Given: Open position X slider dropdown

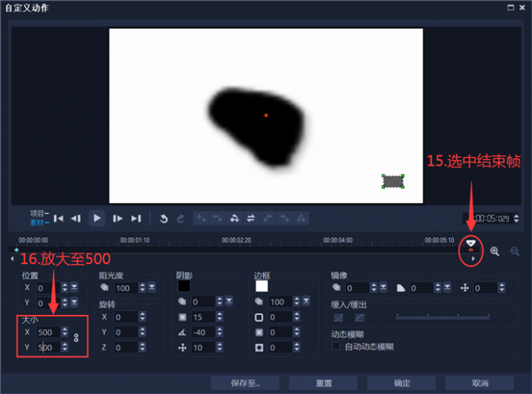Looking at the screenshot, I should coord(74,287).
